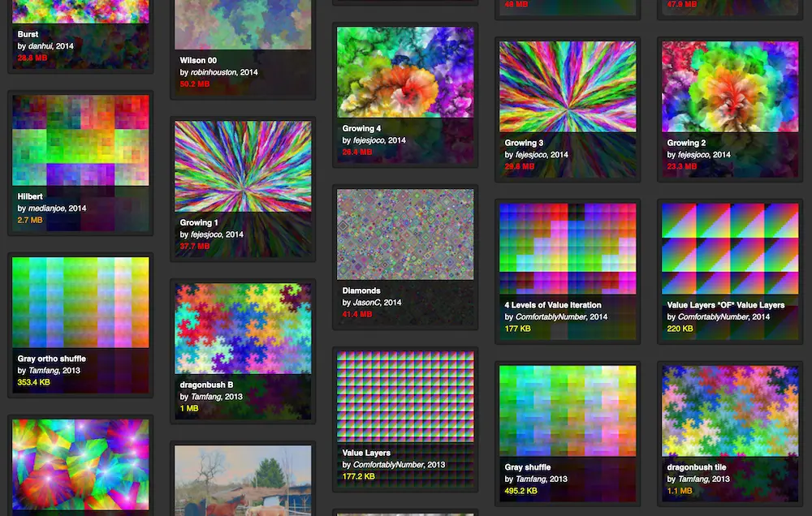Click the Hilbert title link
812x516 pixels.
(30, 196)
